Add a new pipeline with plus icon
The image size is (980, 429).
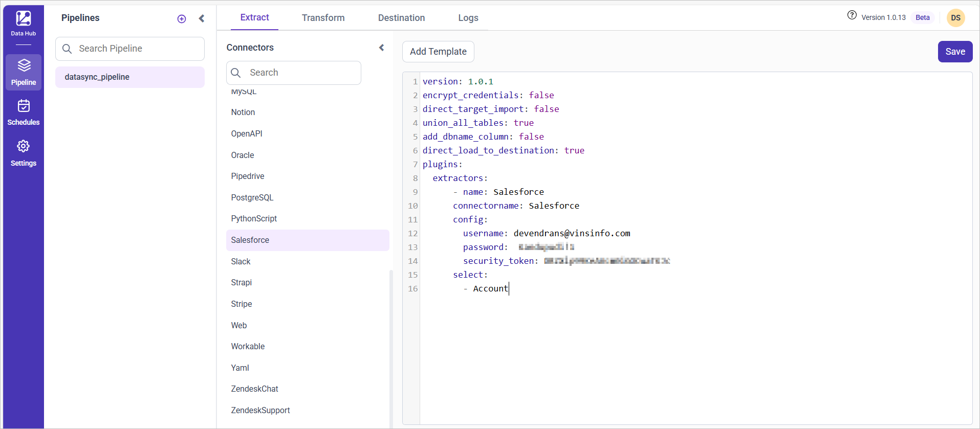(182, 19)
